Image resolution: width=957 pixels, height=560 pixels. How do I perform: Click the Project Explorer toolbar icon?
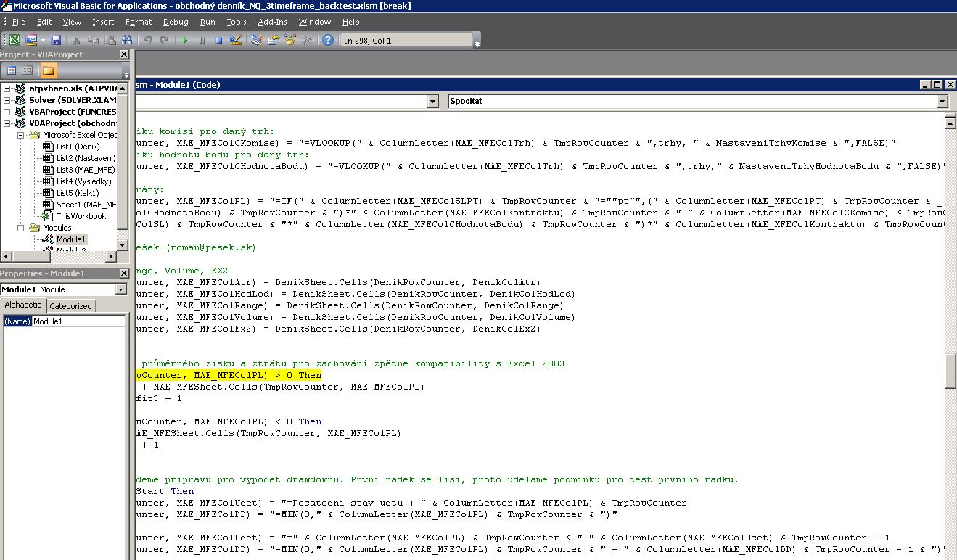pyautogui.click(x=257, y=41)
